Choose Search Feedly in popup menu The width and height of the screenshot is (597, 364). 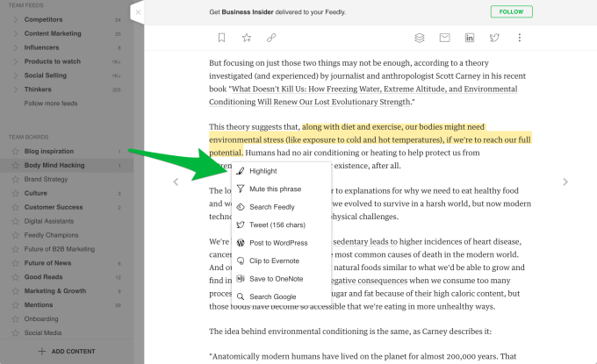[281, 207]
